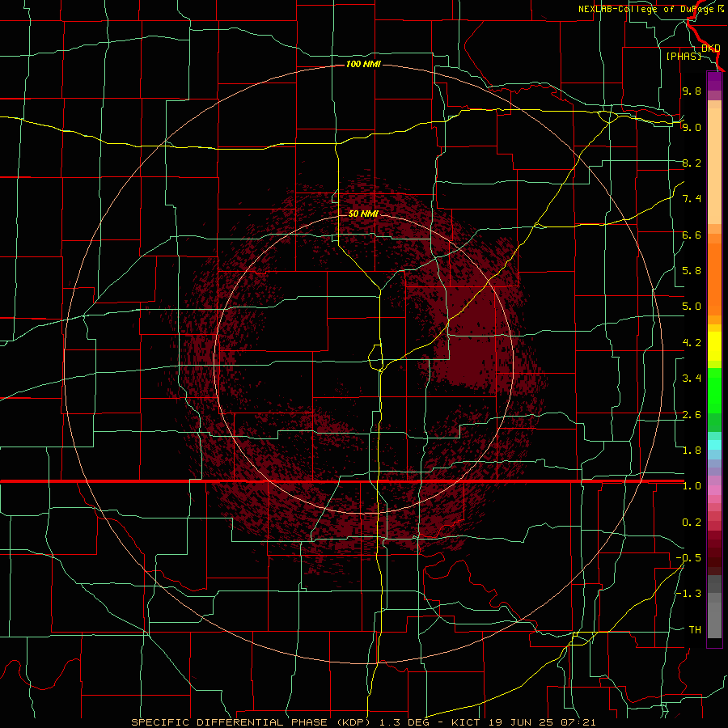This screenshot has width=728, height=728.
Task: Click the -1.3 scale value
Action: pos(688,594)
